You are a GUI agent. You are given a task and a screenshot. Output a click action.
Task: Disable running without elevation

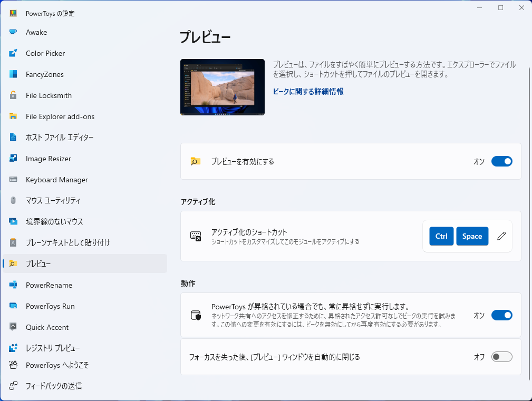pyautogui.click(x=501, y=315)
